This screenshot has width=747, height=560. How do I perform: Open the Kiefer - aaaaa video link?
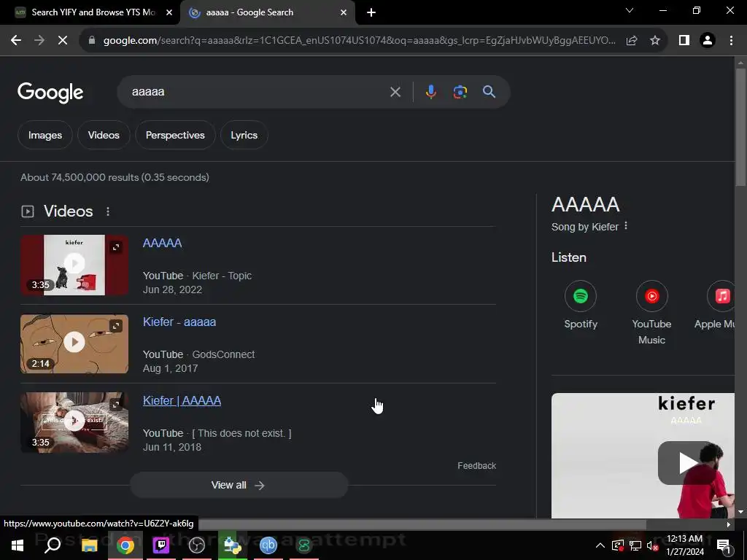pos(179,322)
